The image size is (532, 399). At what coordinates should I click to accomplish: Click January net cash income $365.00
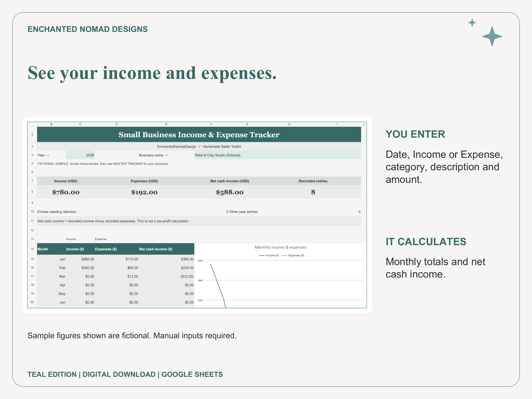(x=166, y=259)
